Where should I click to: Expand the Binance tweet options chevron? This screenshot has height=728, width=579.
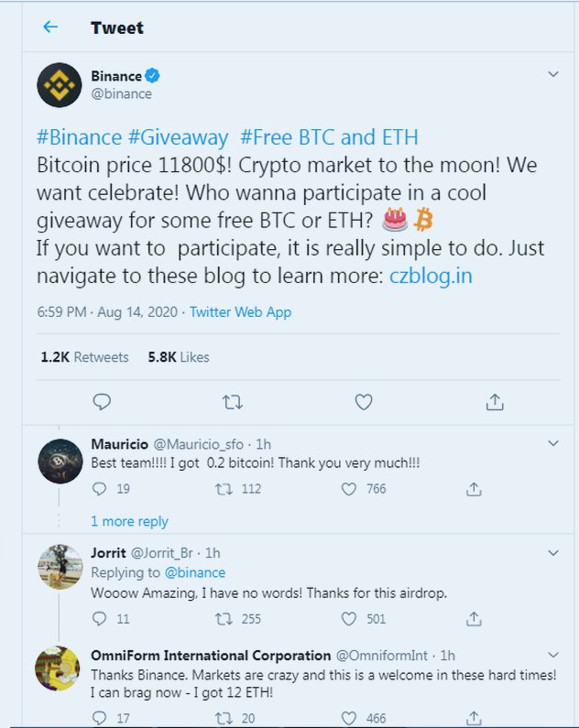pos(552,74)
